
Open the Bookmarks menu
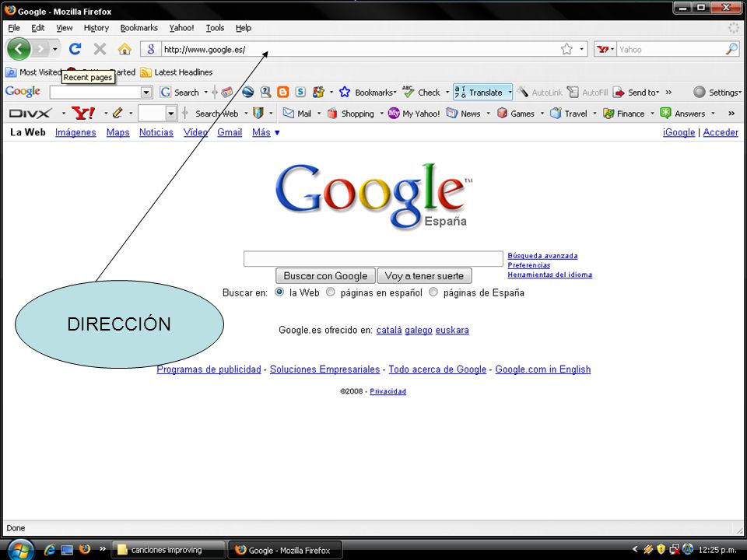point(139,28)
